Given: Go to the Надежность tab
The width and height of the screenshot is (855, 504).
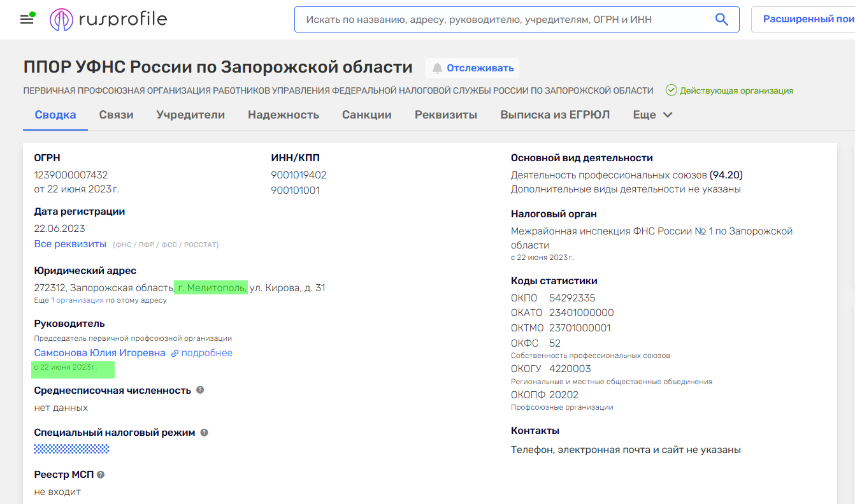Looking at the screenshot, I should point(284,115).
